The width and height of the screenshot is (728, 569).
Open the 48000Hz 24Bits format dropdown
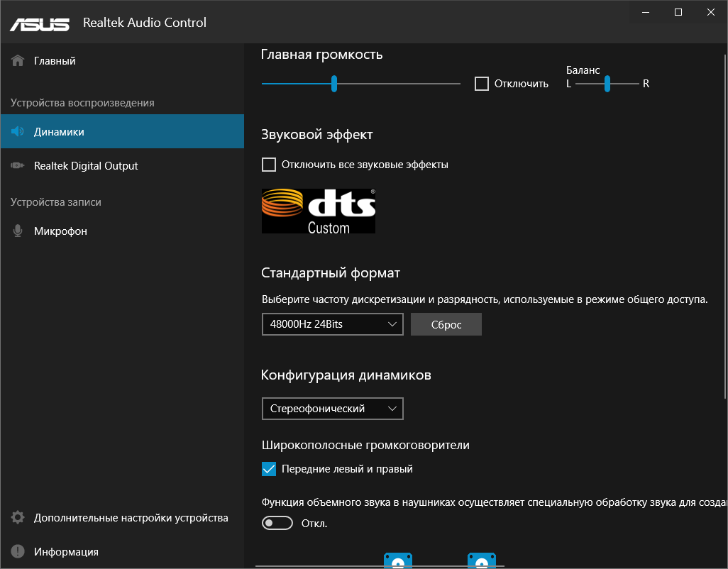tap(333, 324)
